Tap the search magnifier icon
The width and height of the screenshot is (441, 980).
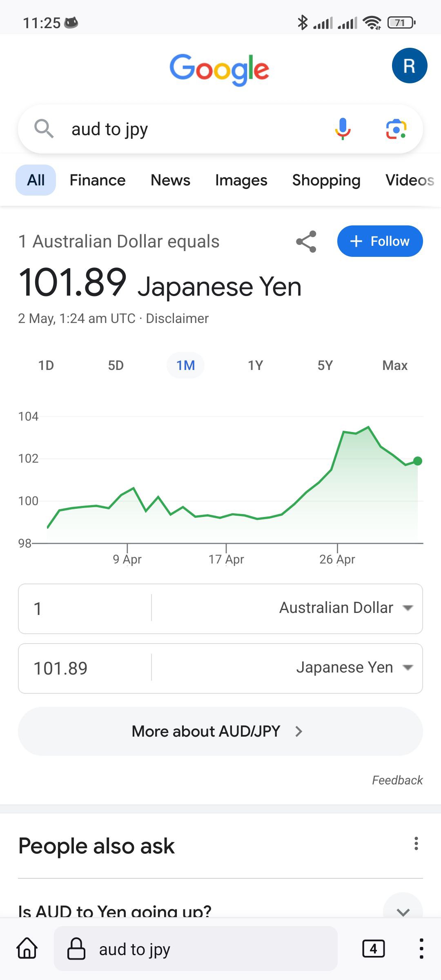[44, 129]
